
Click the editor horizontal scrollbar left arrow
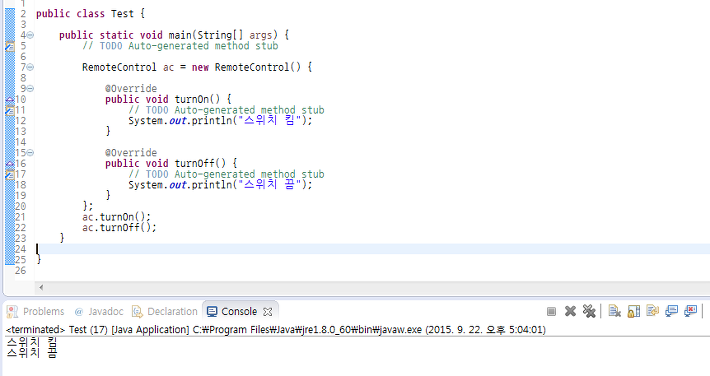tap(41, 287)
